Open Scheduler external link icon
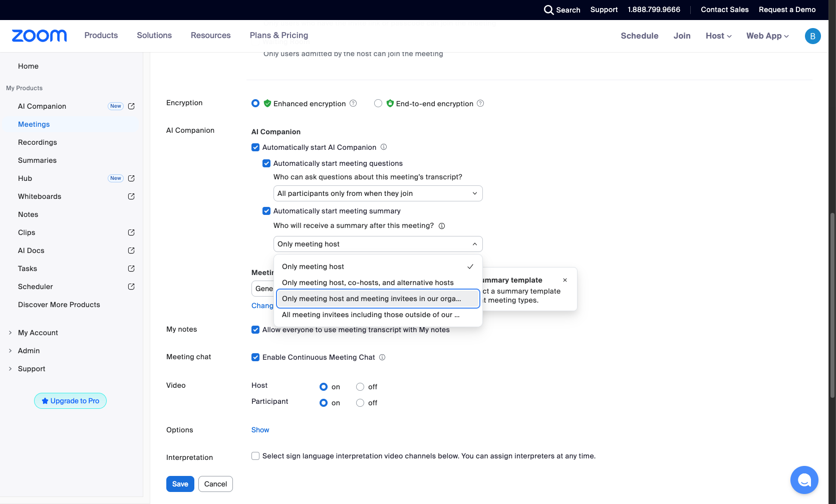836x504 pixels. click(131, 287)
